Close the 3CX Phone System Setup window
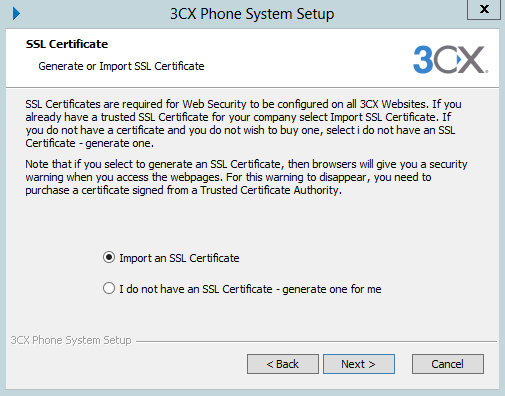Viewport: 505px width, 396px height. pyautogui.click(x=484, y=9)
